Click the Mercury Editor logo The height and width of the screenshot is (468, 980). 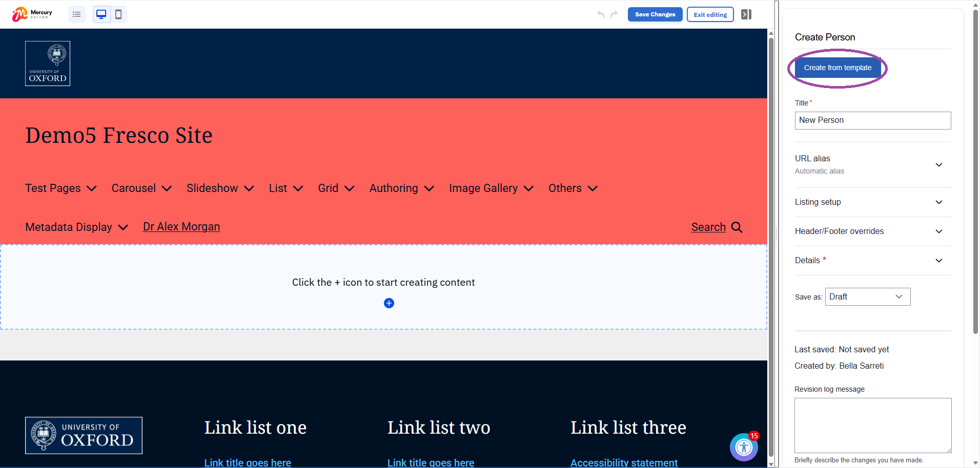point(31,14)
